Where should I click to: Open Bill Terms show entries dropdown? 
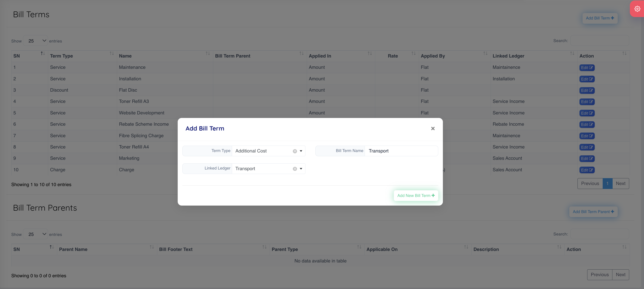[36, 41]
